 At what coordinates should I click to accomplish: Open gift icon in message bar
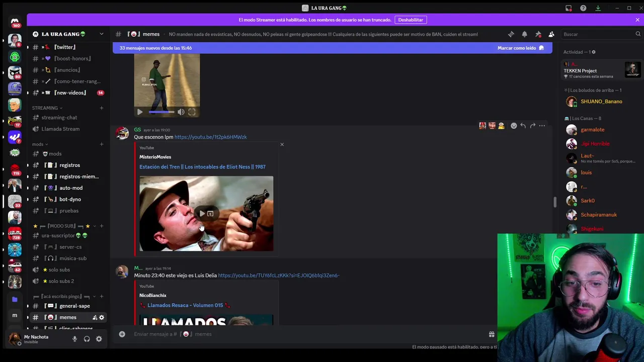point(492,334)
